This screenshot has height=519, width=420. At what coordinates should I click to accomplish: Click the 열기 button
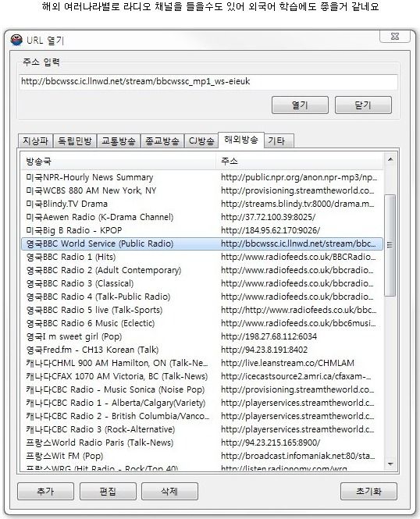pos(300,105)
